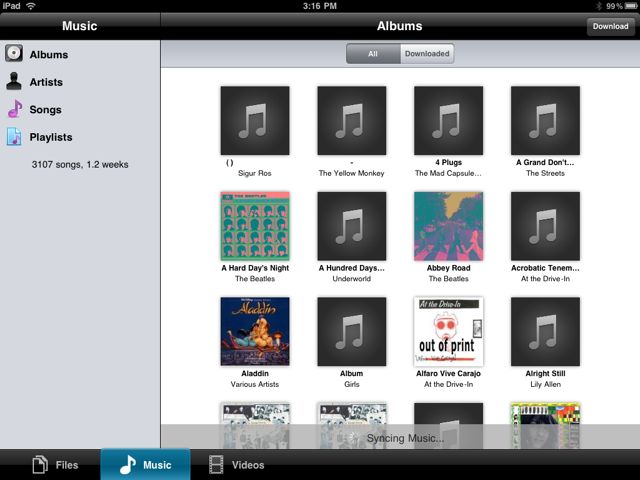Switch to the Files tab label
Screen dimensions: 640x480
[67, 465]
